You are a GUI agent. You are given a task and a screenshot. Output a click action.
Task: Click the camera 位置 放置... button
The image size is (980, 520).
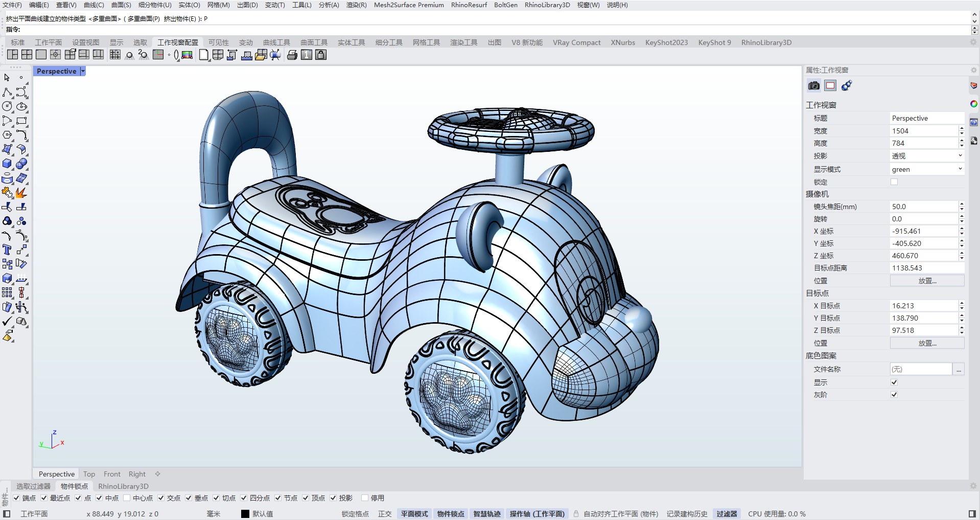click(927, 281)
